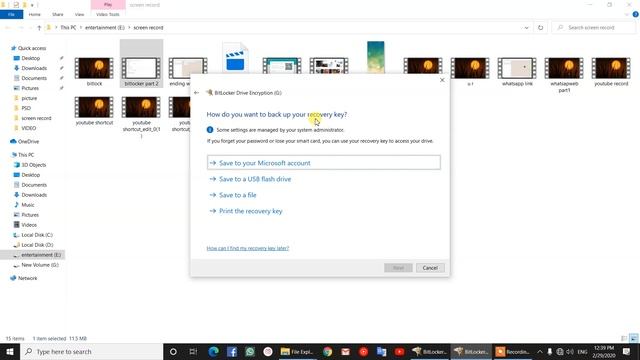The image size is (640, 360).
Task: Open VIDEO folder in Quick access
Action: click(x=28, y=128)
